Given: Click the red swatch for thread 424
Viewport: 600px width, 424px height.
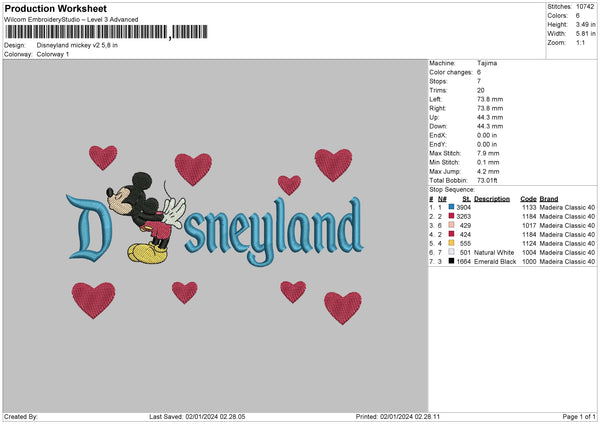Looking at the screenshot, I should (x=452, y=234).
